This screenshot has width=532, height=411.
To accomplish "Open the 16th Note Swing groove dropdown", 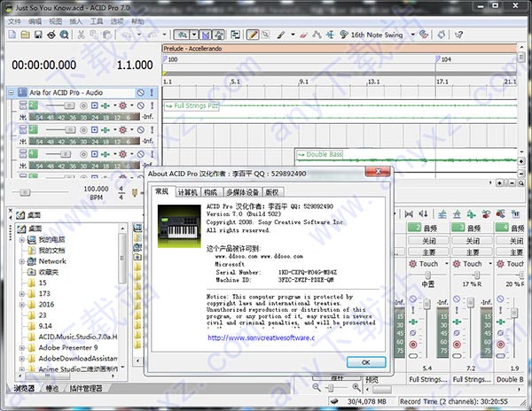I will 413,35.
